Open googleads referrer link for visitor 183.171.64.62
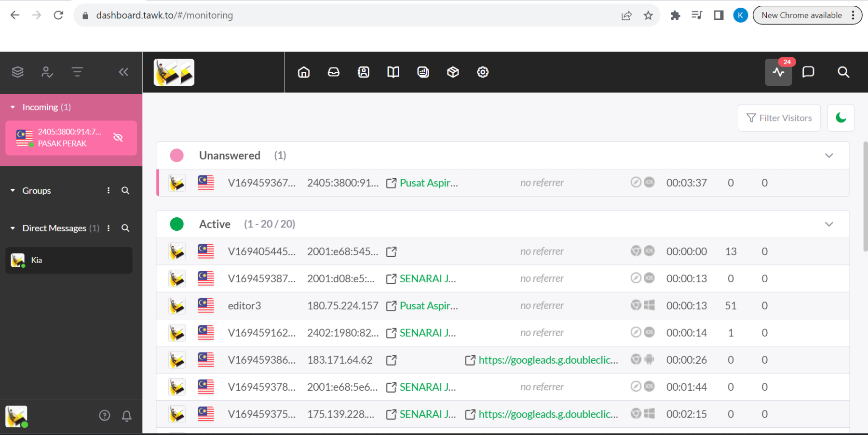 pos(548,360)
